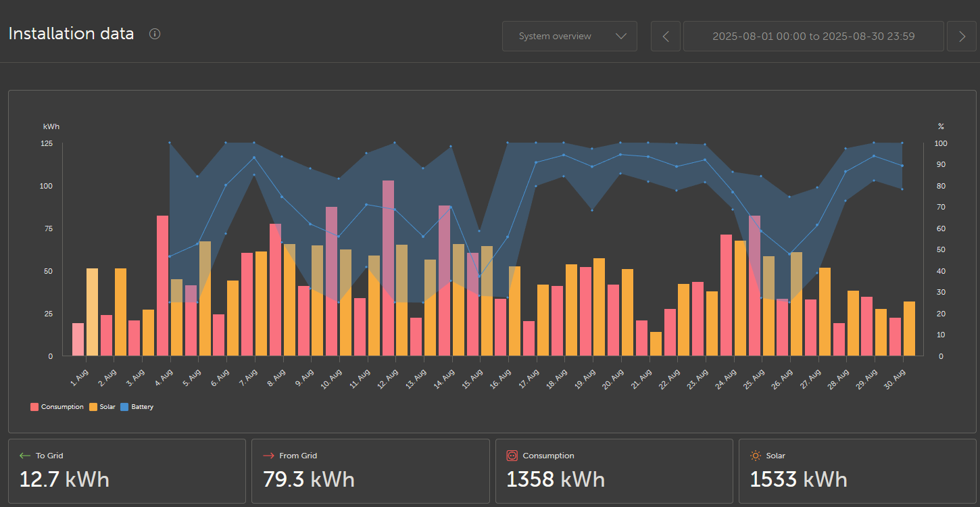Click the Consumption socket icon in summary card

pos(512,456)
